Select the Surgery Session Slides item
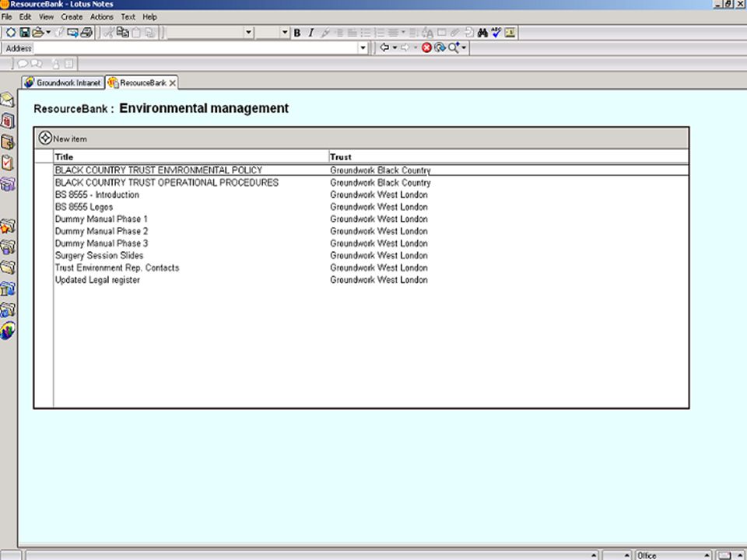This screenshot has height=560, width=747. coord(99,256)
